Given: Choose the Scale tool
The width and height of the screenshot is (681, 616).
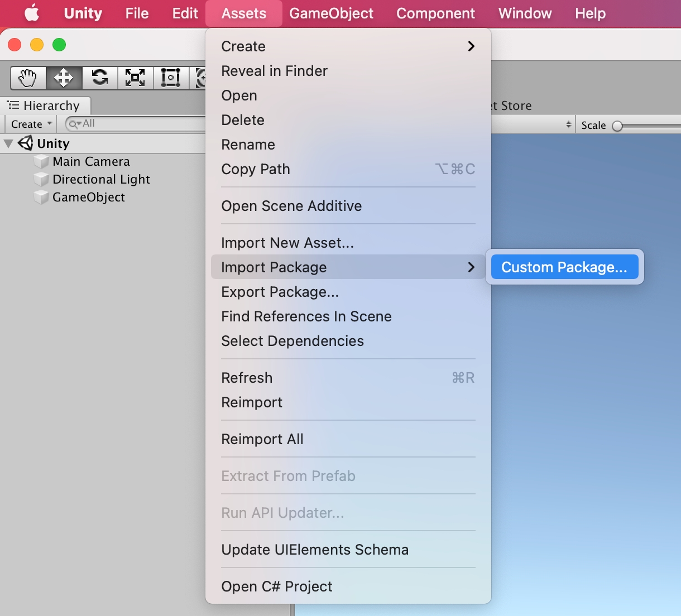Looking at the screenshot, I should point(135,78).
